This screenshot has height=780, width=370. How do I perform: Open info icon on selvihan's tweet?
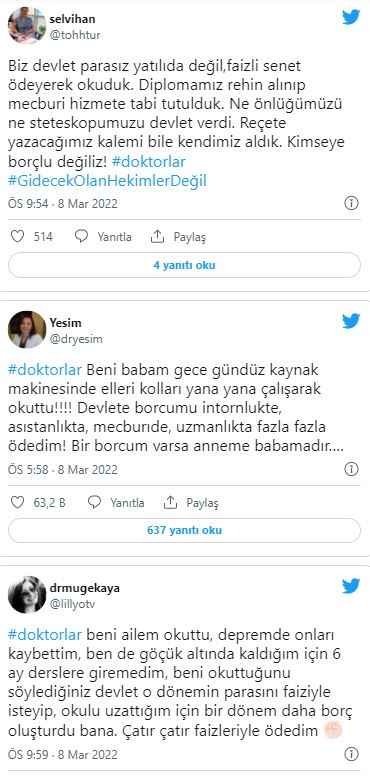coord(352,203)
